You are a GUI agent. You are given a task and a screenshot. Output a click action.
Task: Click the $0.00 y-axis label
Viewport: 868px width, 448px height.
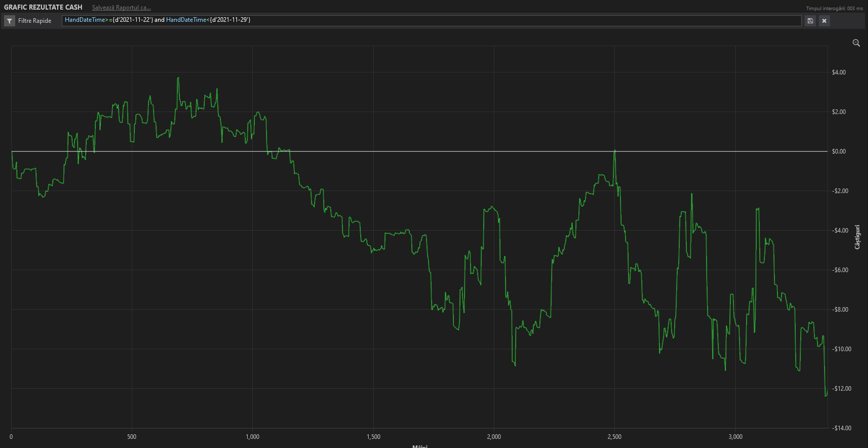[x=839, y=152]
